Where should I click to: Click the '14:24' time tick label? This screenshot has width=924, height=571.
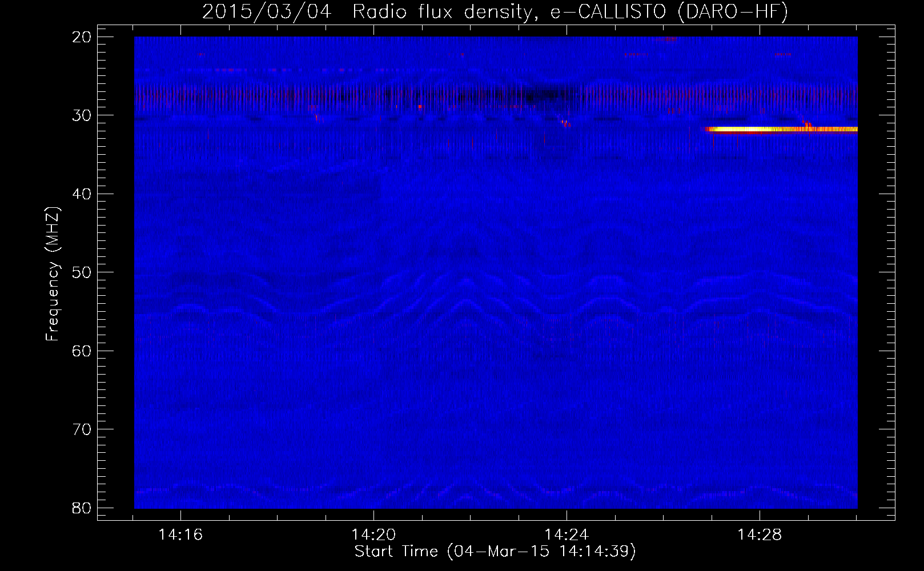[x=567, y=535]
